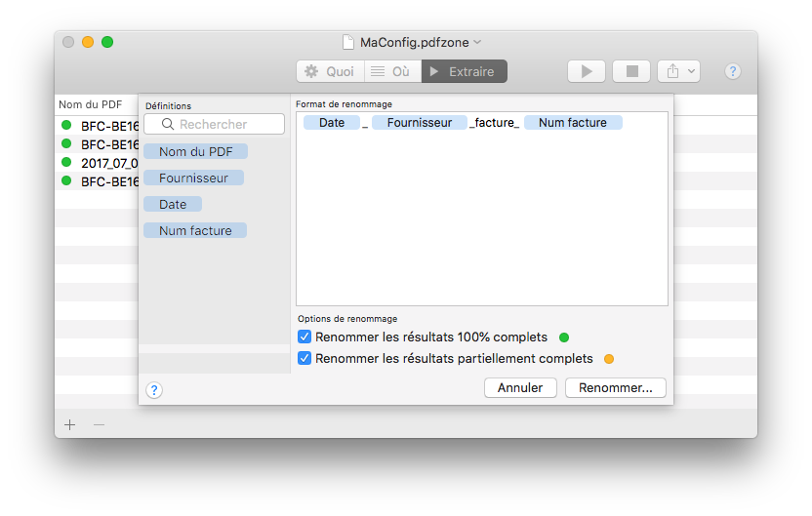812x516 pixels.
Task: Switch to the Quoi tab
Action: coord(330,71)
